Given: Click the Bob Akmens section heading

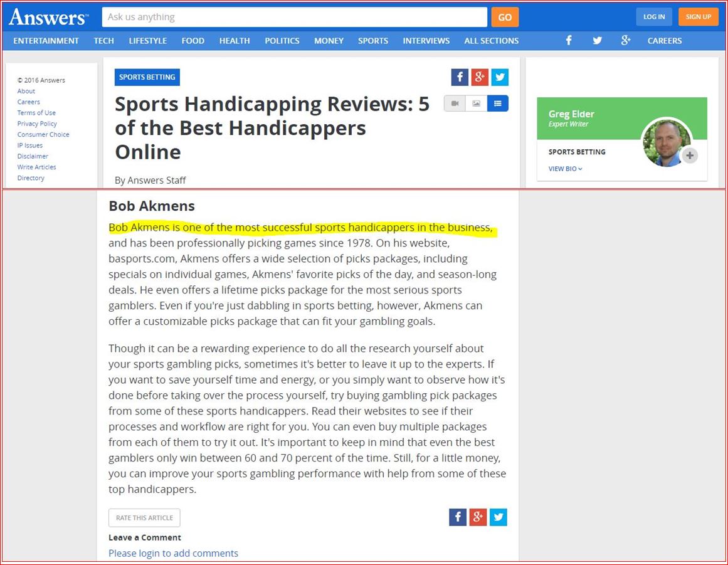Looking at the screenshot, I should [x=152, y=206].
